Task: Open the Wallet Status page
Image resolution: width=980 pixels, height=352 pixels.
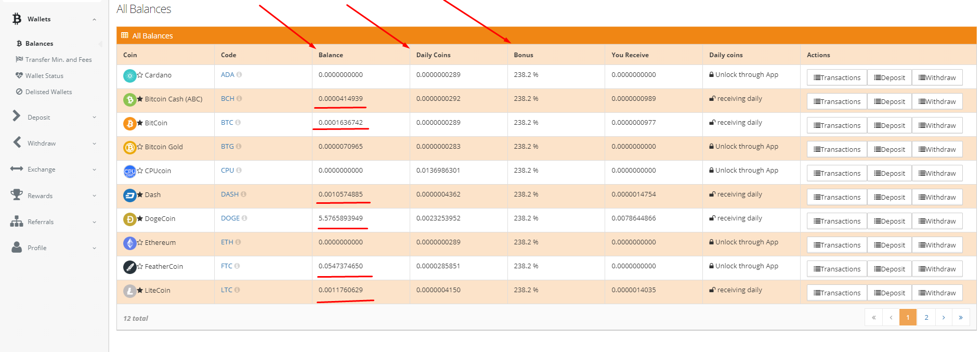Action: 40,76
